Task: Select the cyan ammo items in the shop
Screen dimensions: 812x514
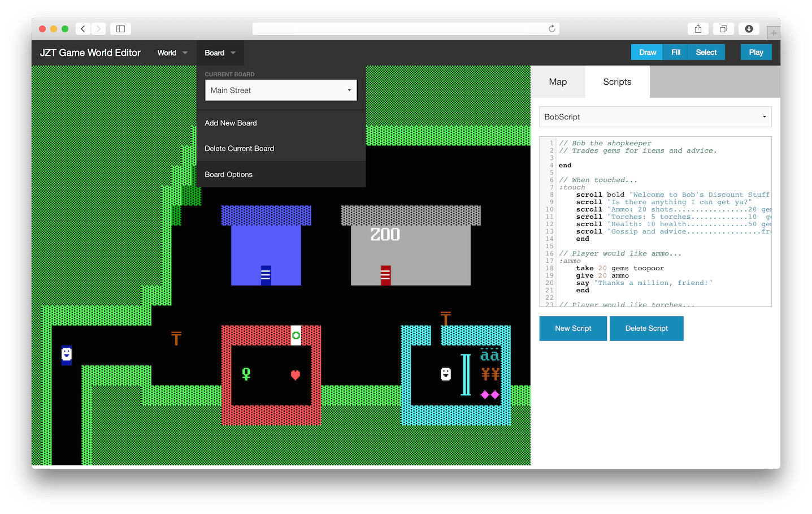Action: click(x=490, y=355)
